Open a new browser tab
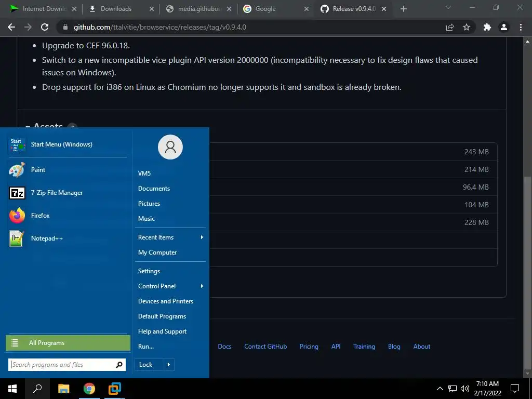 tap(403, 9)
